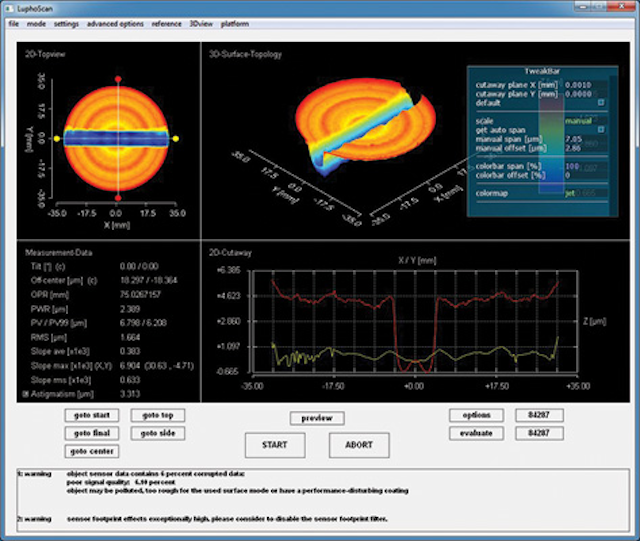
Task: Open the advanced options menu
Action: pos(115,24)
